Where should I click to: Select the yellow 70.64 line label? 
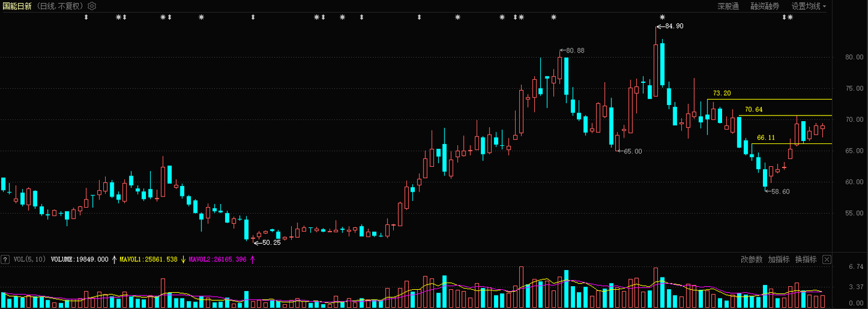coord(754,109)
